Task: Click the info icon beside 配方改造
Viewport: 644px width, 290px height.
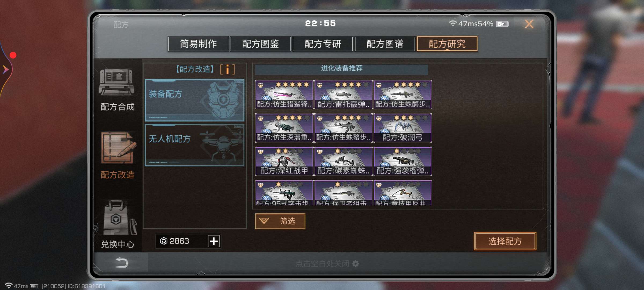Action: coord(227,69)
